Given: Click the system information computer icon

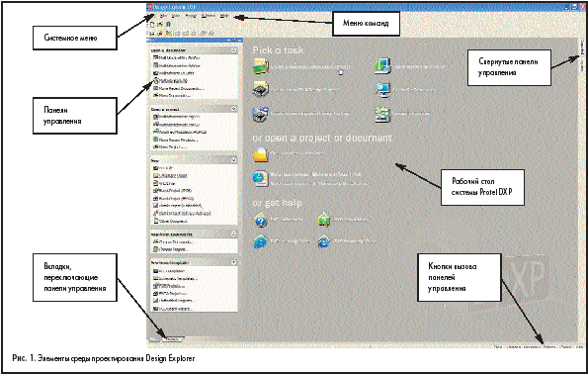Looking at the screenshot, I should (382, 66).
